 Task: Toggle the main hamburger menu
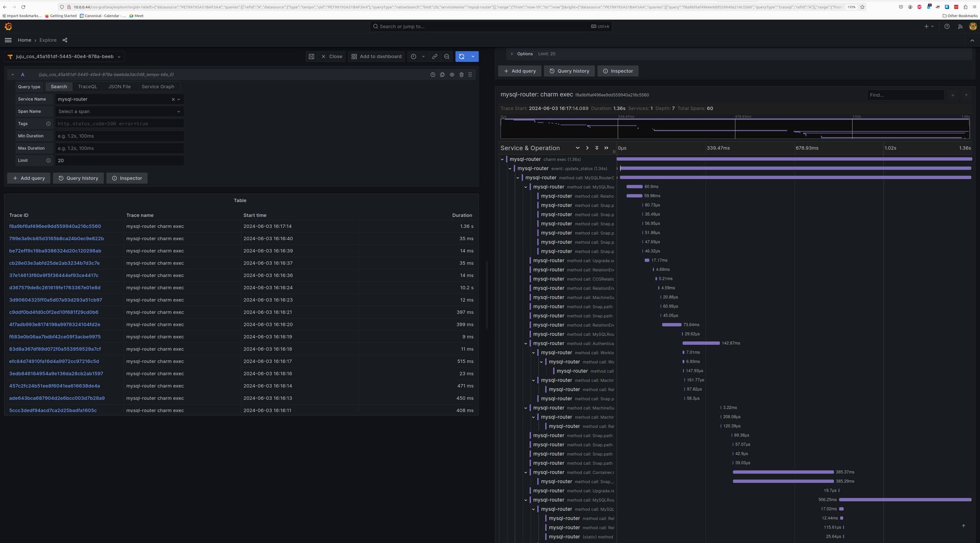point(8,40)
